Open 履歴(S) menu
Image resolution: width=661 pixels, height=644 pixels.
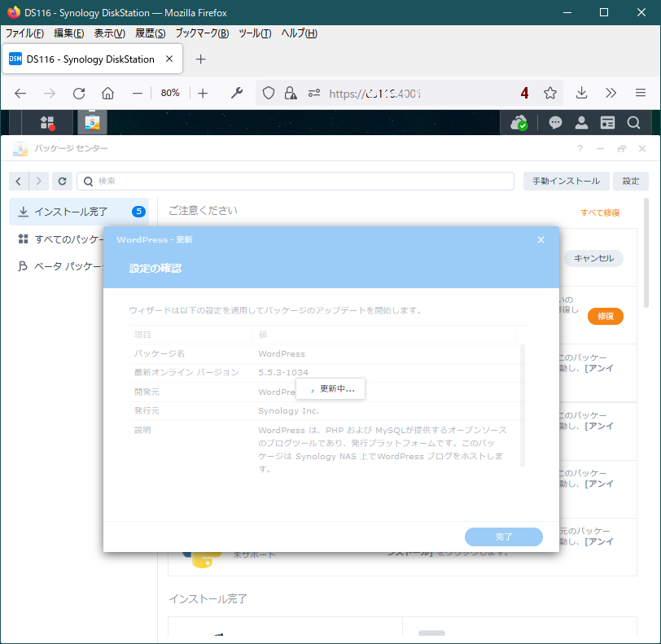150,33
